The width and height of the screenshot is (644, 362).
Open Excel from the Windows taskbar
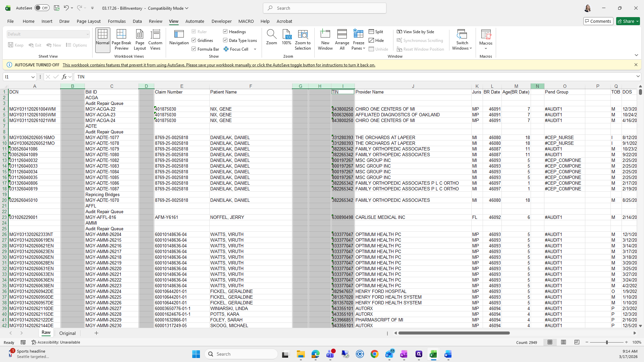coord(433,354)
